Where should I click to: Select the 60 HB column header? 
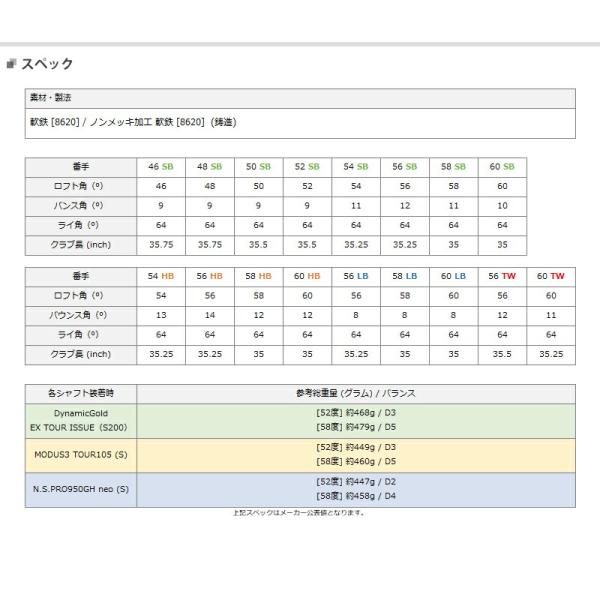[307, 275]
